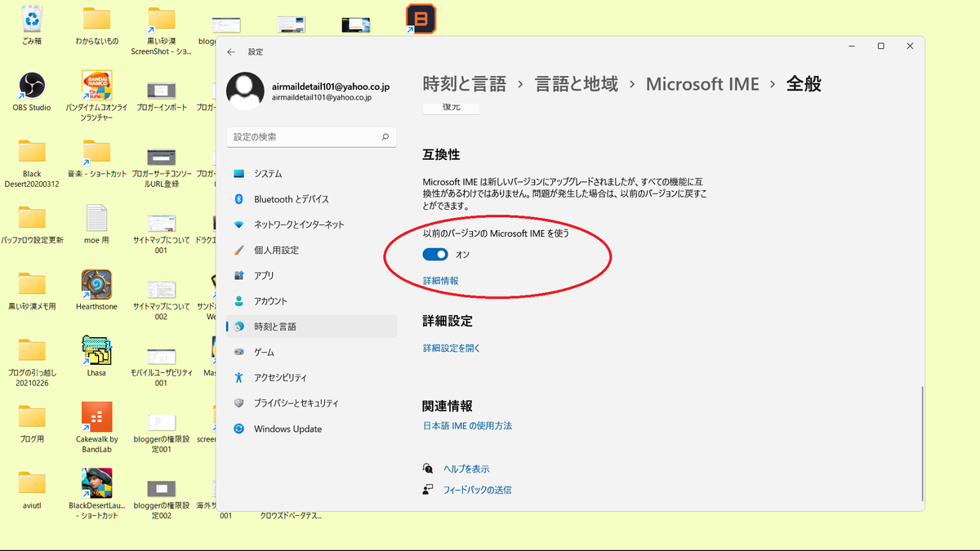This screenshot has width=980, height=551.
Task: Click the partially visible 復元 button
Action: point(451,109)
